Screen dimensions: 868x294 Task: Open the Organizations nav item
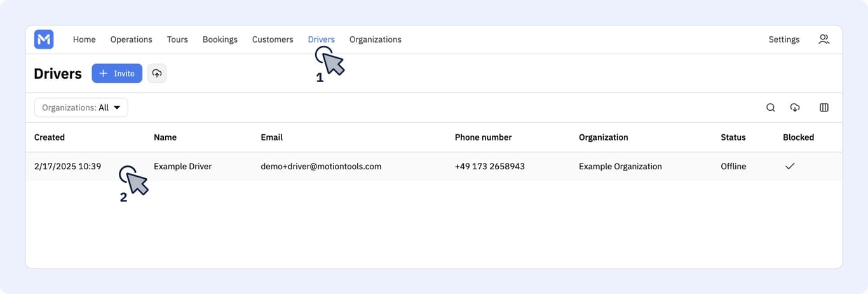tap(375, 39)
